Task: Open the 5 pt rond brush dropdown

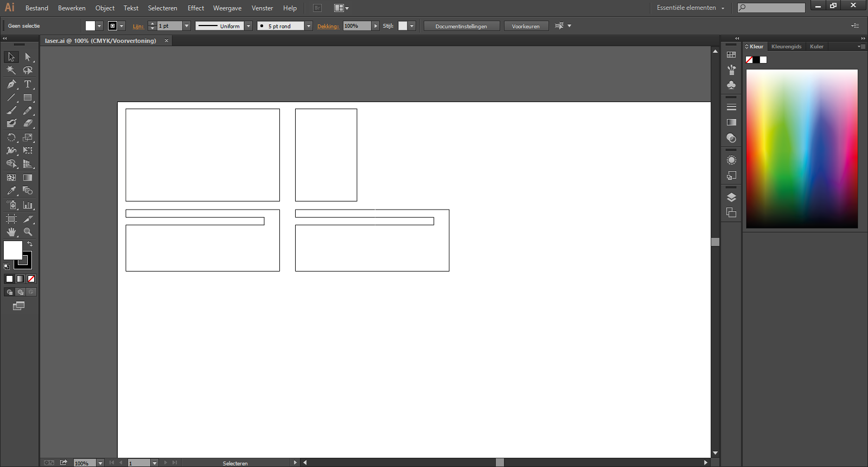Action: click(x=309, y=26)
